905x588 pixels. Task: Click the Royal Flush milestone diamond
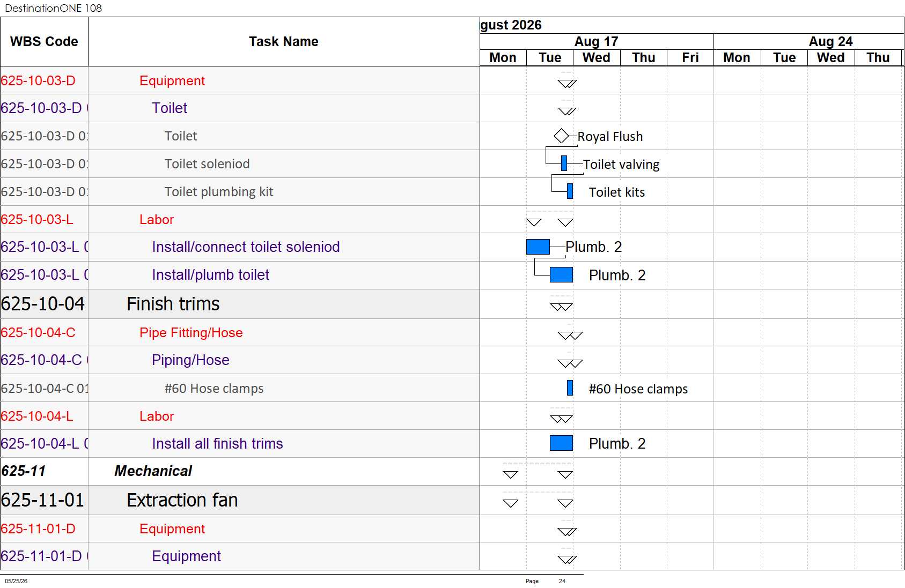coord(561,136)
